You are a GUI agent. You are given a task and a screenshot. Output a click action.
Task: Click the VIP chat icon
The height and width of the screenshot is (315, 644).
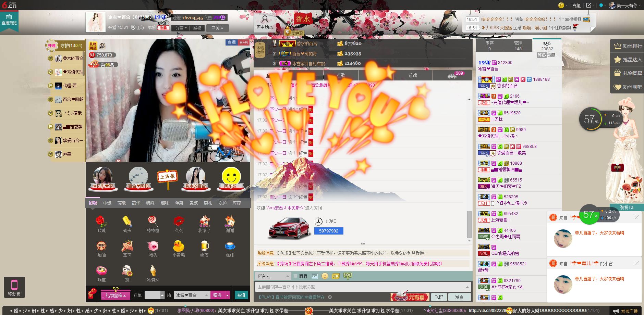pyautogui.click(x=336, y=276)
